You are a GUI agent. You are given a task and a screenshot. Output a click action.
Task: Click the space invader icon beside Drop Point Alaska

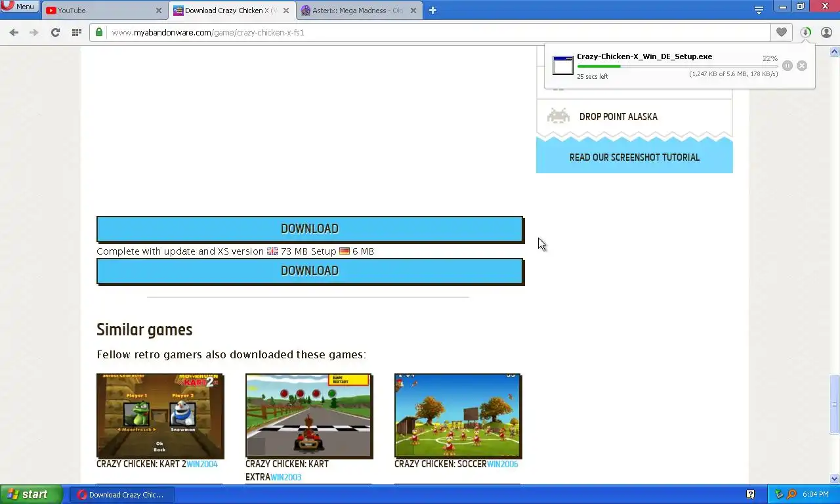[x=558, y=116]
